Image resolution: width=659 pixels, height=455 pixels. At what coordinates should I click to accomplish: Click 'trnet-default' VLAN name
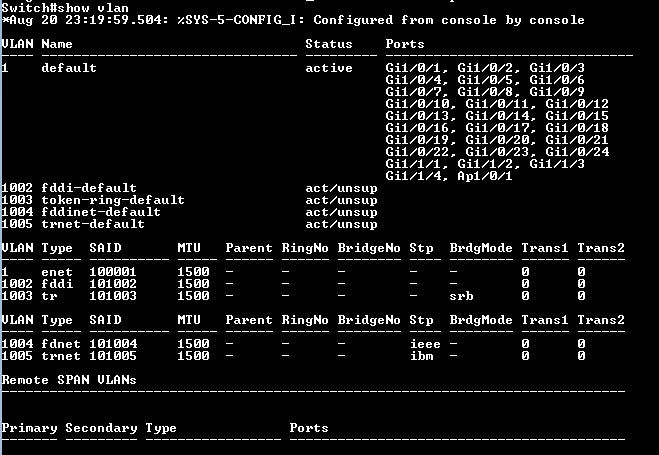pyautogui.click(x=93, y=224)
